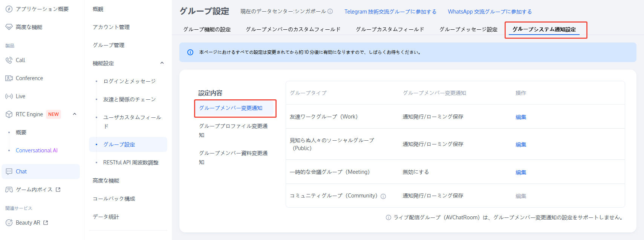Collapse the RTC Engine section chevron
The image size is (644, 240).
click(x=75, y=114)
